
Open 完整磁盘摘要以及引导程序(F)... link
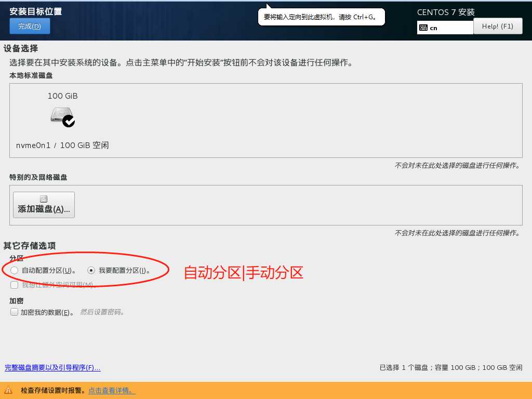(52, 367)
